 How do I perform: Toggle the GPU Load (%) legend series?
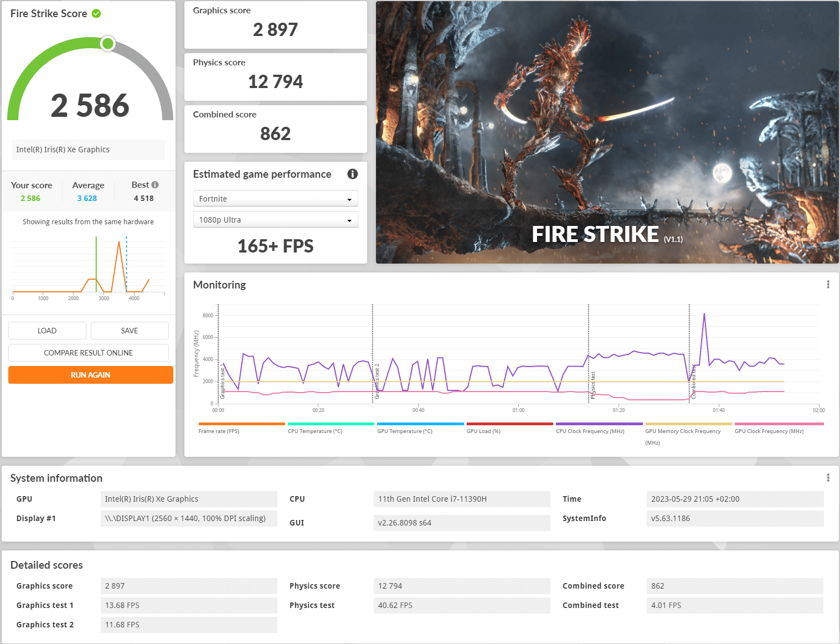[x=483, y=431]
